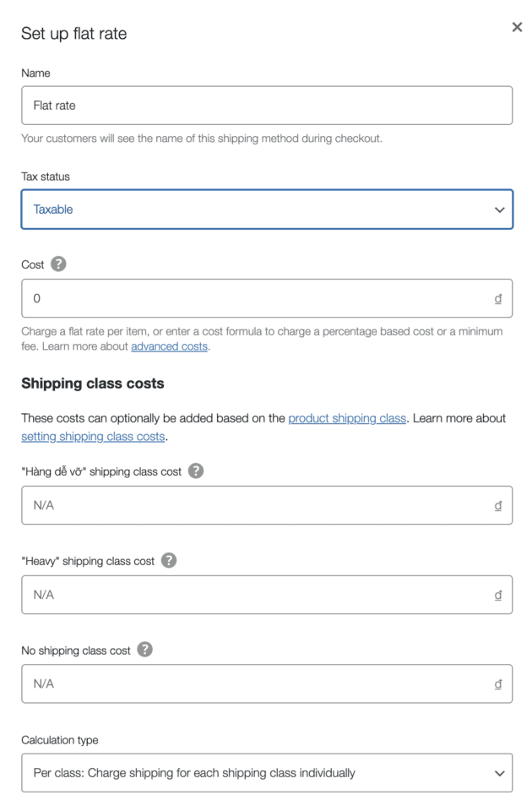Click currency symbol in "Hàng dễ vỡ" cost field
This screenshot has height=811, width=532.
pyautogui.click(x=498, y=505)
